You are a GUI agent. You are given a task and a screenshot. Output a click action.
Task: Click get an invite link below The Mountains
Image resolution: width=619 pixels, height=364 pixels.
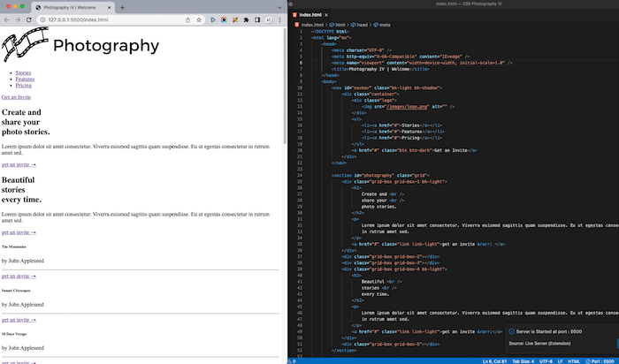[19, 276]
